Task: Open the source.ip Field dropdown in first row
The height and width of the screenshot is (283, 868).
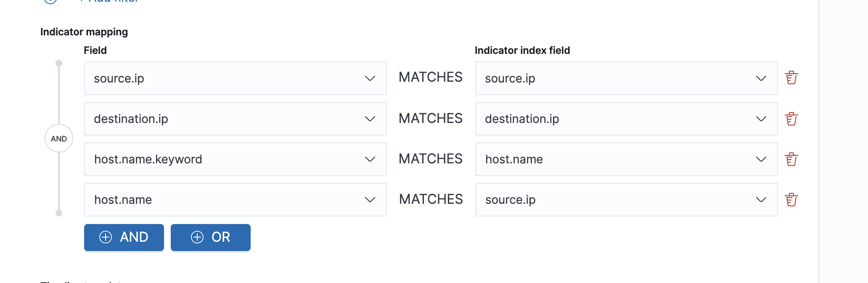Action: pos(235,78)
